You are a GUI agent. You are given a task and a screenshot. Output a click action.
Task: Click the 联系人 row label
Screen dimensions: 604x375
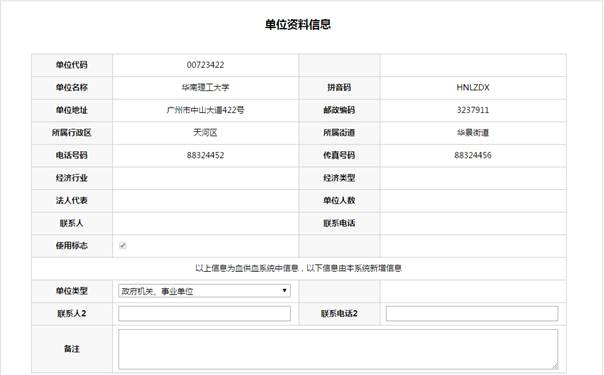tap(72, 223)
